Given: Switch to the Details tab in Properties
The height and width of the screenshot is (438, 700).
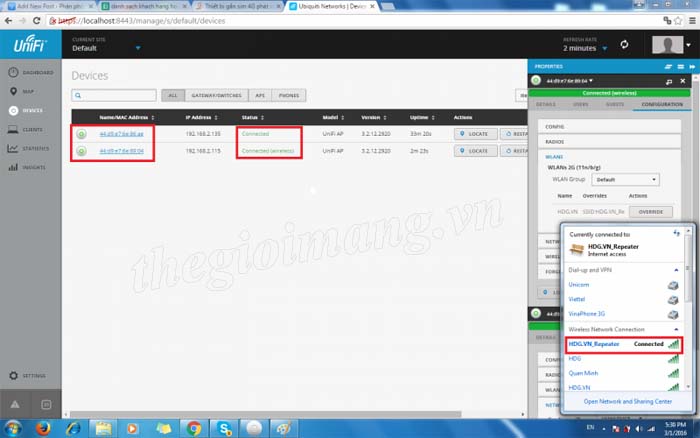Looking at the screenshot, I should coord(546,104).
